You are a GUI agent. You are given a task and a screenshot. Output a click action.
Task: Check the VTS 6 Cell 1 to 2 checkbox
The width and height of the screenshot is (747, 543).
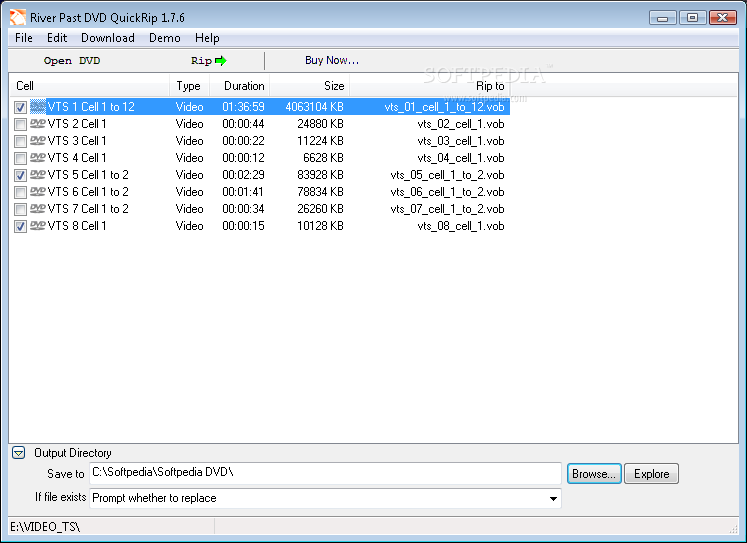click(x=20, y=192)
